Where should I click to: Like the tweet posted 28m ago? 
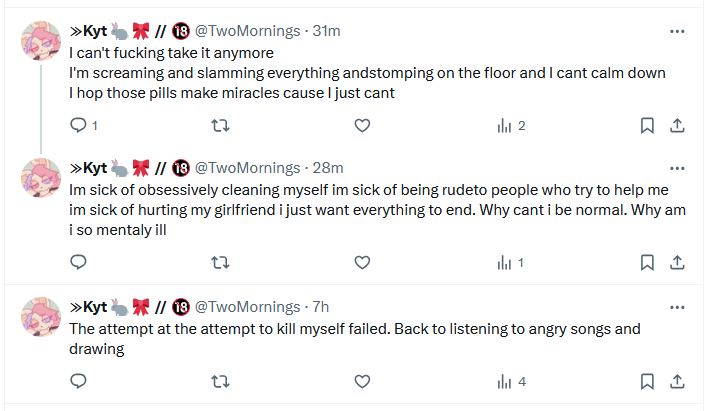pos(363,262)
